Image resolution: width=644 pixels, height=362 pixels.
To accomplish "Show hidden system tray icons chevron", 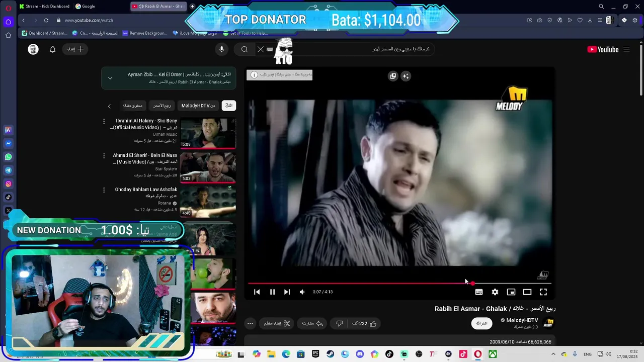I will point(553,354).
